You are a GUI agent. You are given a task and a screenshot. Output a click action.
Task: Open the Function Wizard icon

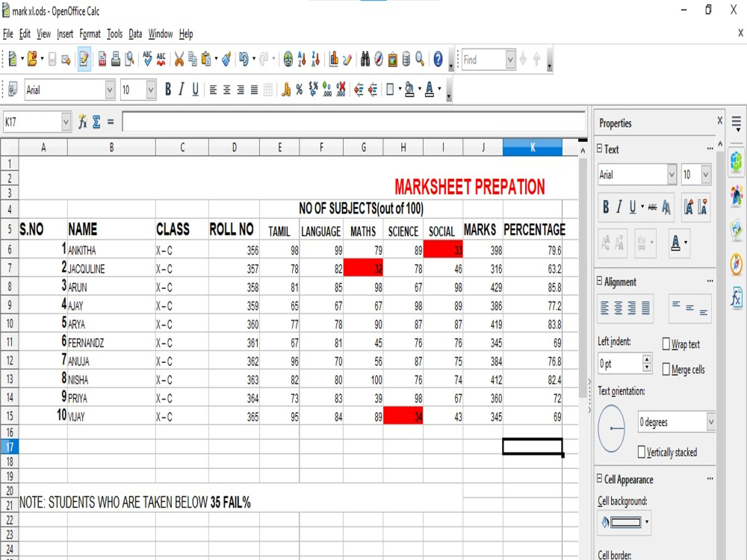pos(83,122)
